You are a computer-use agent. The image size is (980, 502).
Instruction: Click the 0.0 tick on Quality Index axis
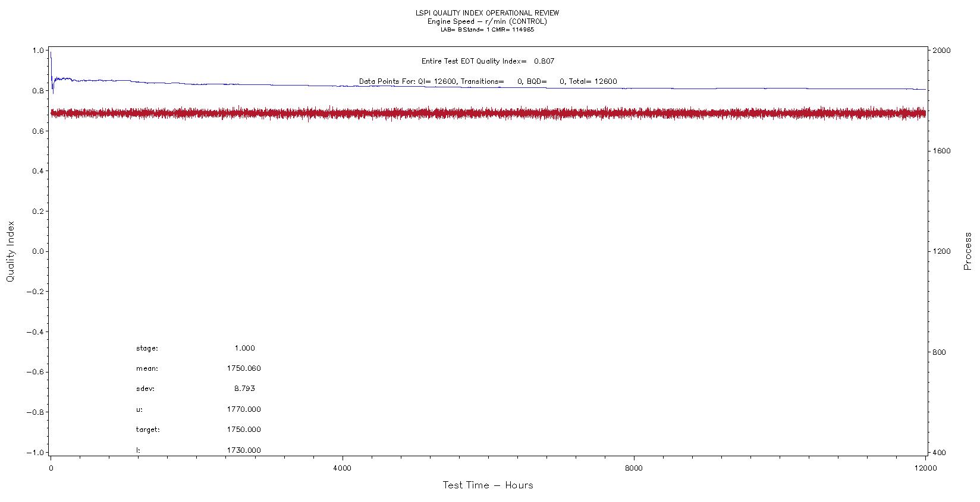[38, 251]
